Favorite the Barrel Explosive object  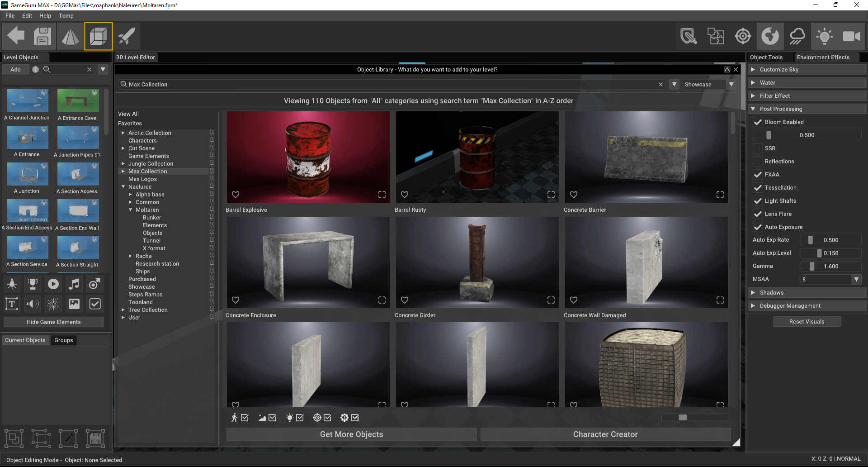point(235,195)
